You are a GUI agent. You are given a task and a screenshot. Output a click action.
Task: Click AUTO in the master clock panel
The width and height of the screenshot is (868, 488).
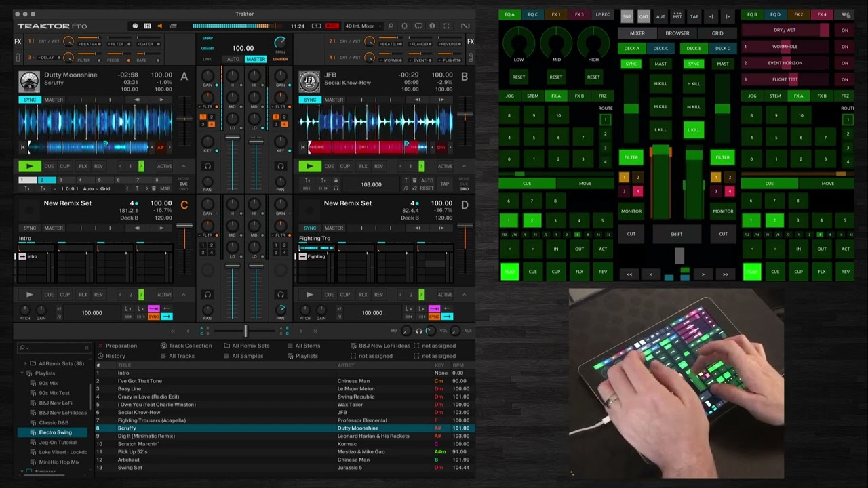(233, 59)
